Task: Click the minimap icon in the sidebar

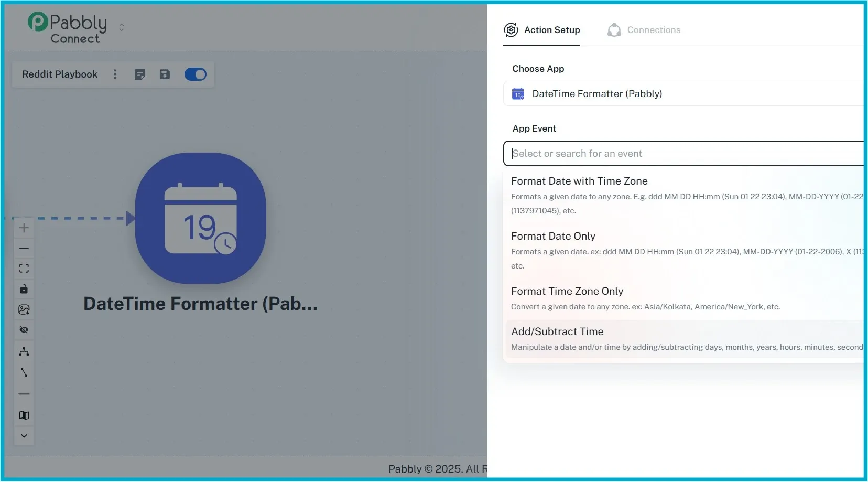Action: pyautogui.click(x=24, y=415)
